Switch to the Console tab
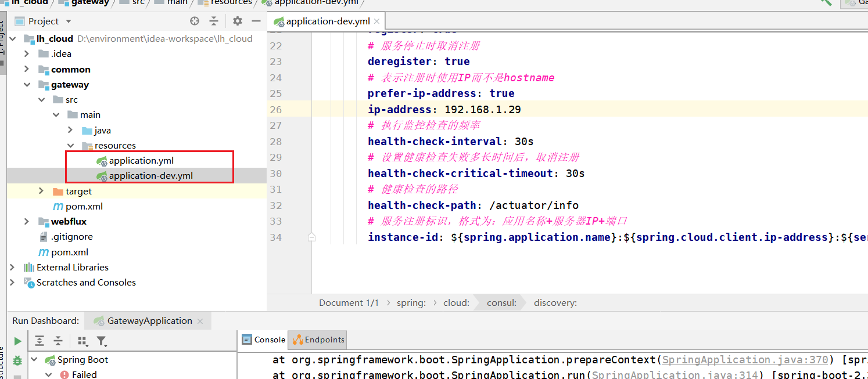 click(263, 340)
